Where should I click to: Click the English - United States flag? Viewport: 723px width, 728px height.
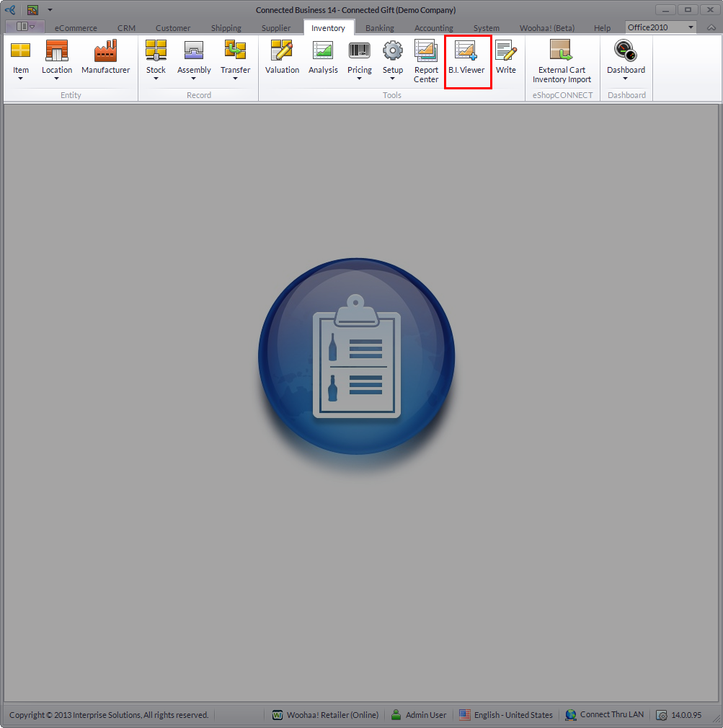[464, 715]
